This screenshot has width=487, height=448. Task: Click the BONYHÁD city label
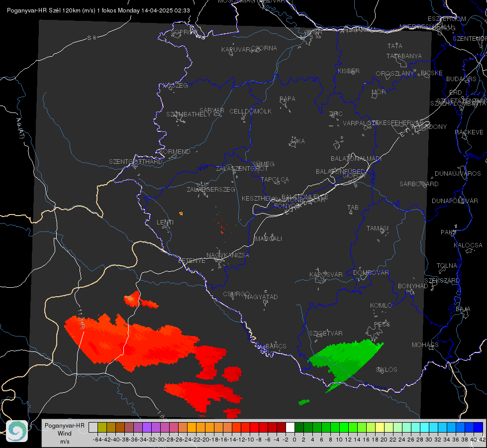(413, 286)
